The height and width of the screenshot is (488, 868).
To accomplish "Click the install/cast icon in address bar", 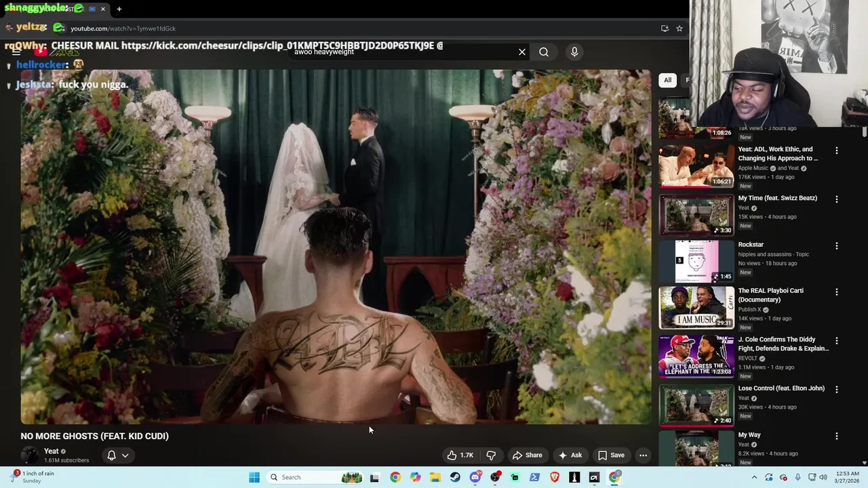I will pyautogui.click(x=665, y=28).
